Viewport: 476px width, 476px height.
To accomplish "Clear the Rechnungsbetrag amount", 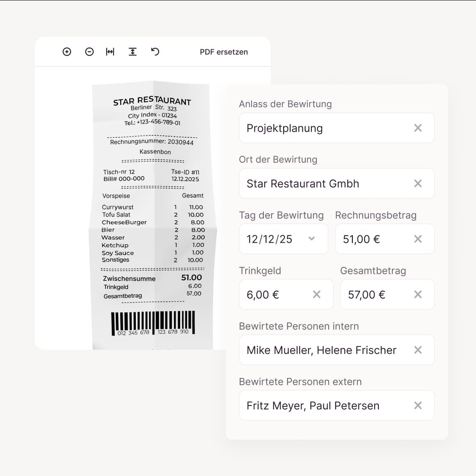I will pyautogui.click(x=418, y=239).
